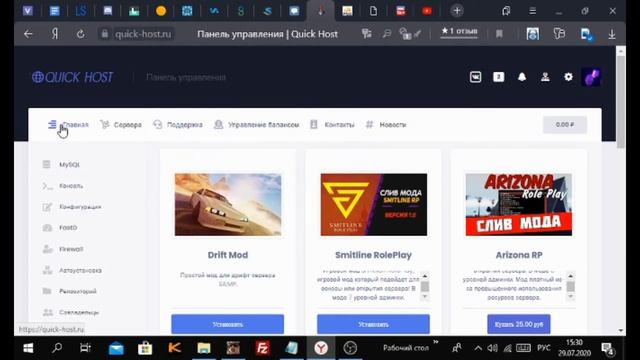Click the MySQL sidebar icon
This screenshot has width=640, height=360.
pos(47,164)
